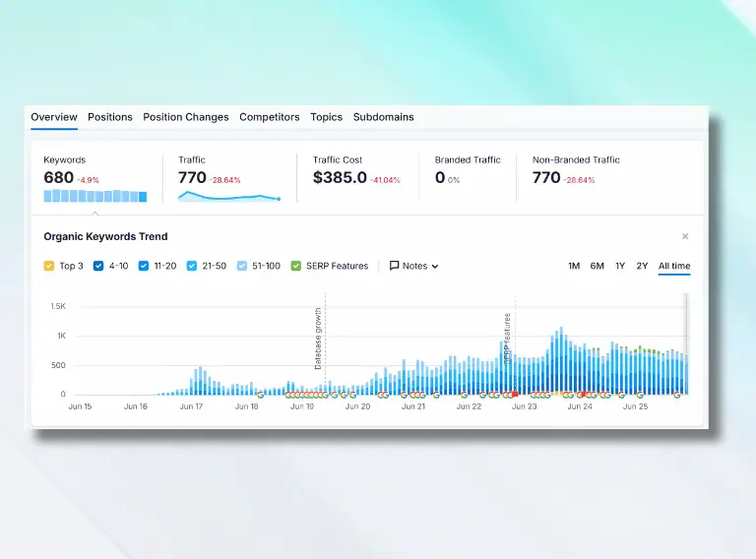Open the Position Changes tab

point(186,117)
